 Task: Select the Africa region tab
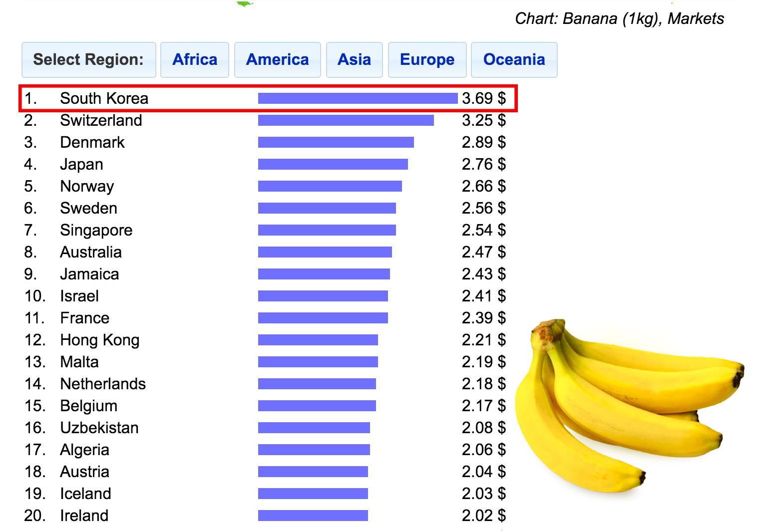tap(195, 60)
